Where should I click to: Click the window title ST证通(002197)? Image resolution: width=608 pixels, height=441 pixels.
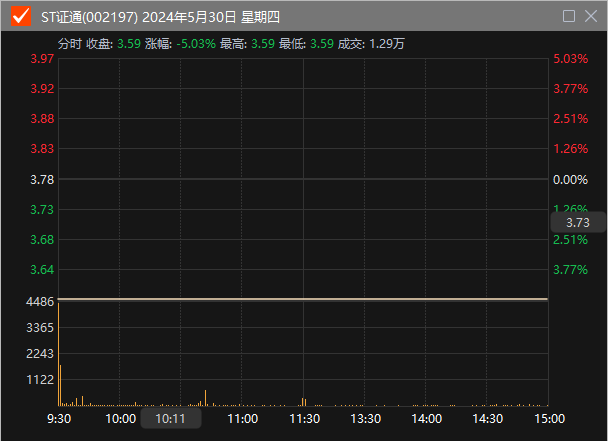(x=89, y=17)
